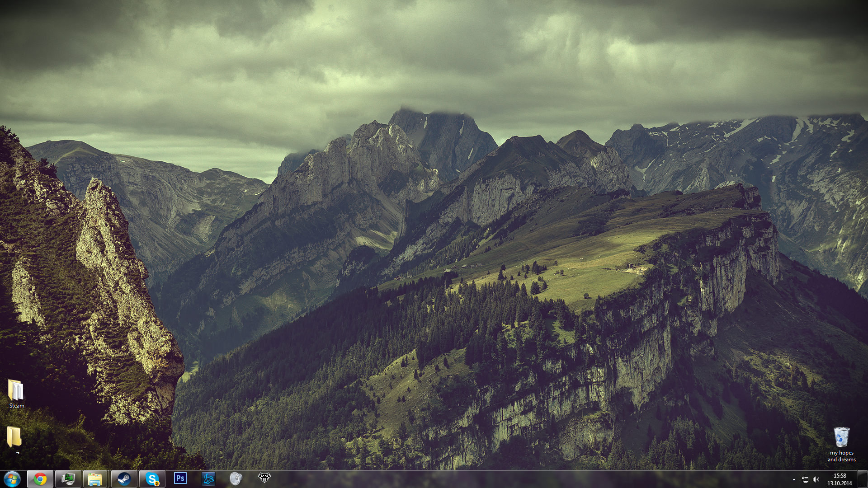868x488 pixels.
Task: Launch the eye-logo game taskbar icon
Action: coord(264,478)
